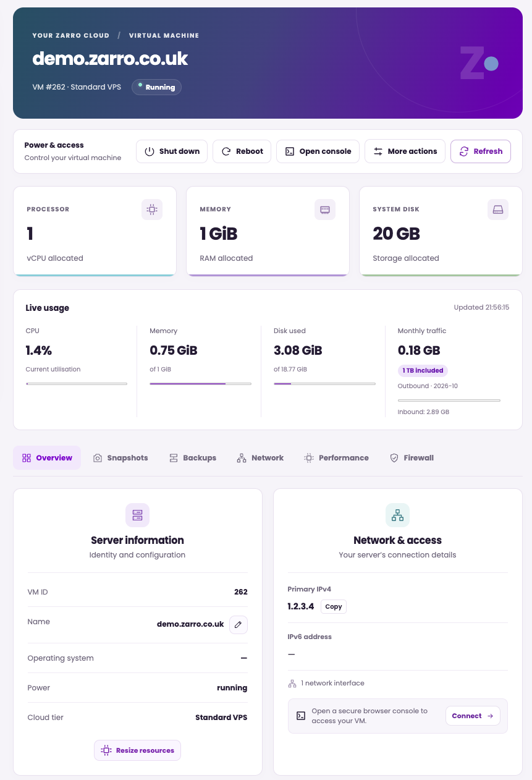Click the 'demo.zarro.co.uk' banner heading
532x780 pixels.
coord(110,59)
